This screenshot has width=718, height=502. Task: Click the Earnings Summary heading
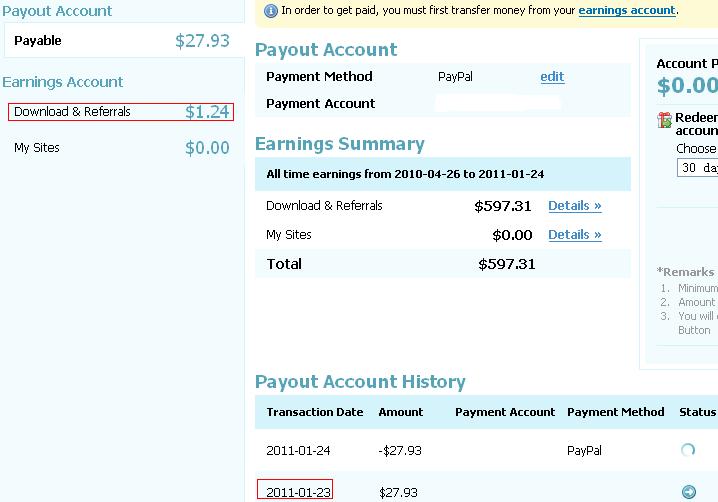pyautogui.click(x=340, y=144)
